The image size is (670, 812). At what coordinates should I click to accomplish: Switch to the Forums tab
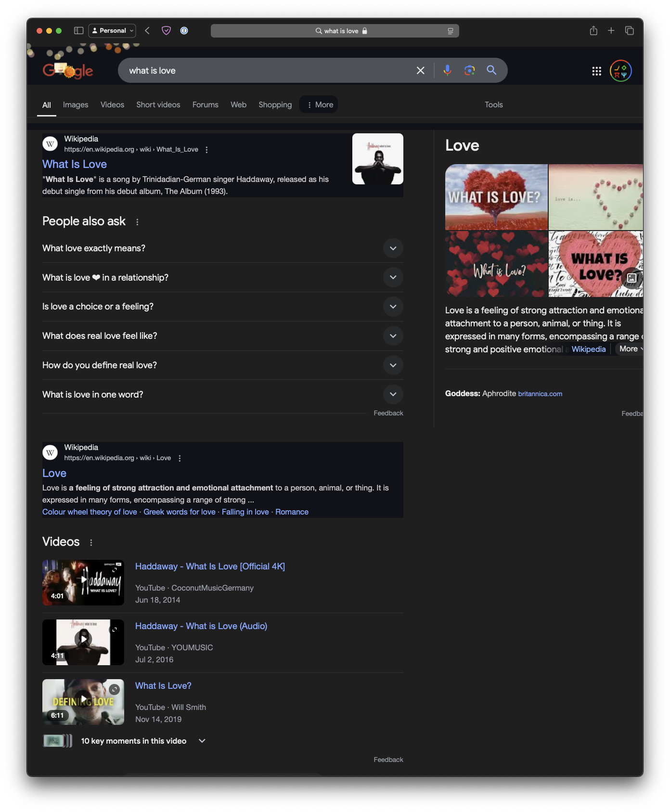tap(206, 105)
